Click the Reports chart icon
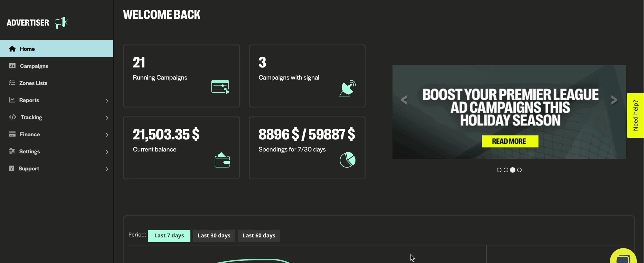This screenshot has width=644, height=263. tap(12, 100)
